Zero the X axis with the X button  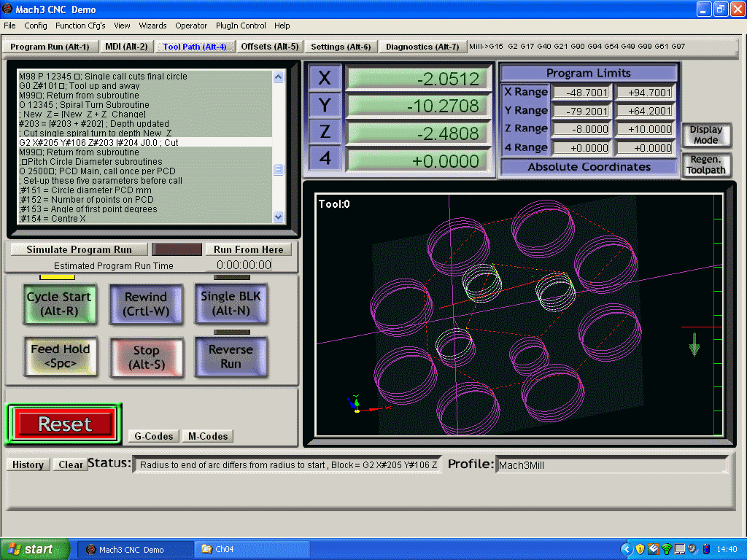(x=325, y=77)
